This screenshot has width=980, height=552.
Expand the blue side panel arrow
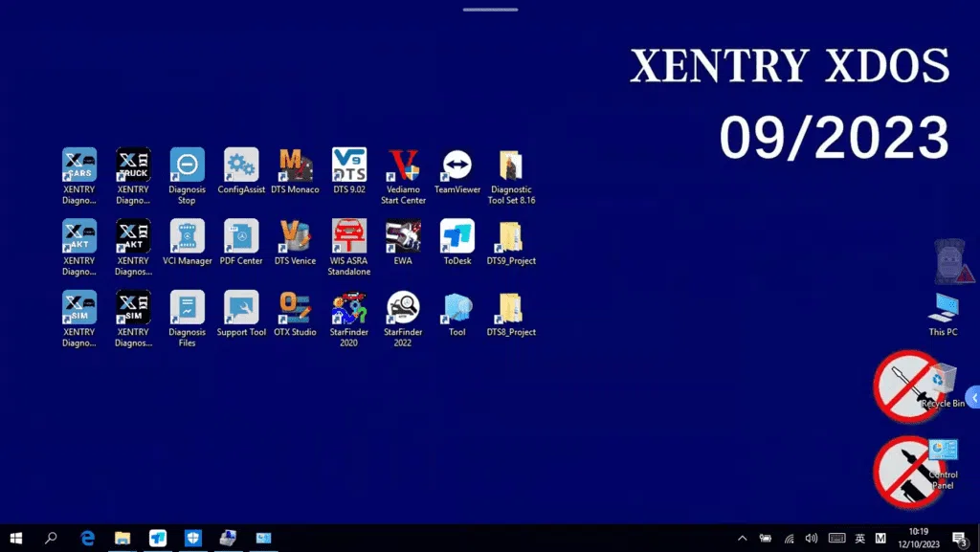click(x=973, y=398)
